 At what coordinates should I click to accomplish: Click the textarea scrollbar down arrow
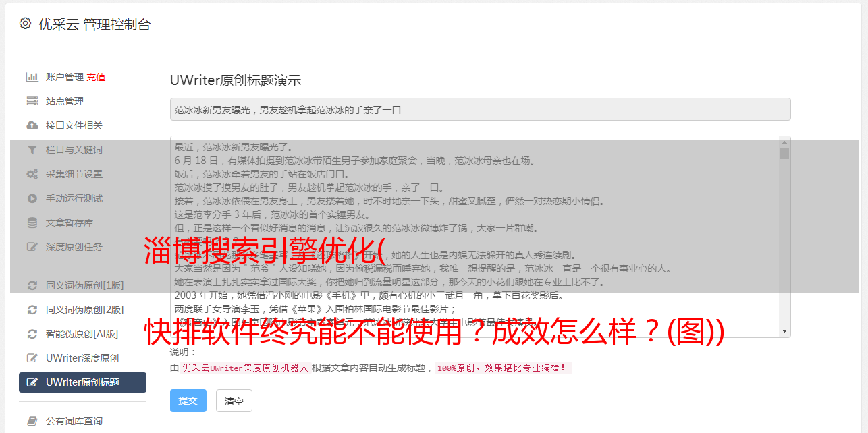point(784,331)
